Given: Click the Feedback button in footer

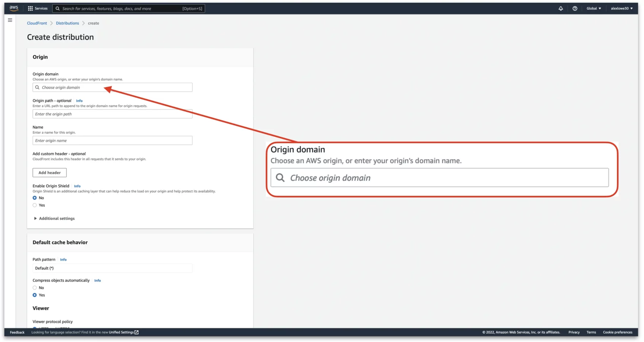Looking at the screenshot, I should [x=17, y=332].
